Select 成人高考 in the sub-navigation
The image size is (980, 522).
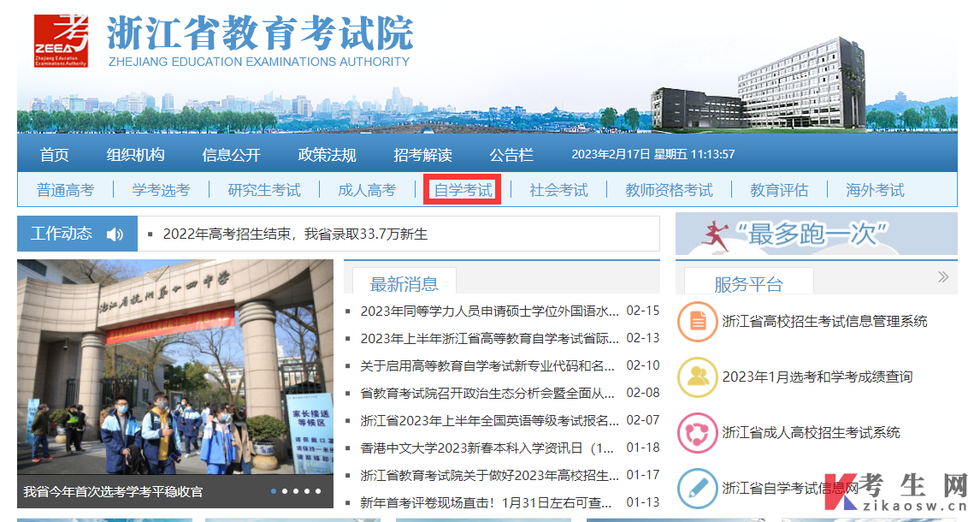click(367, 190)
